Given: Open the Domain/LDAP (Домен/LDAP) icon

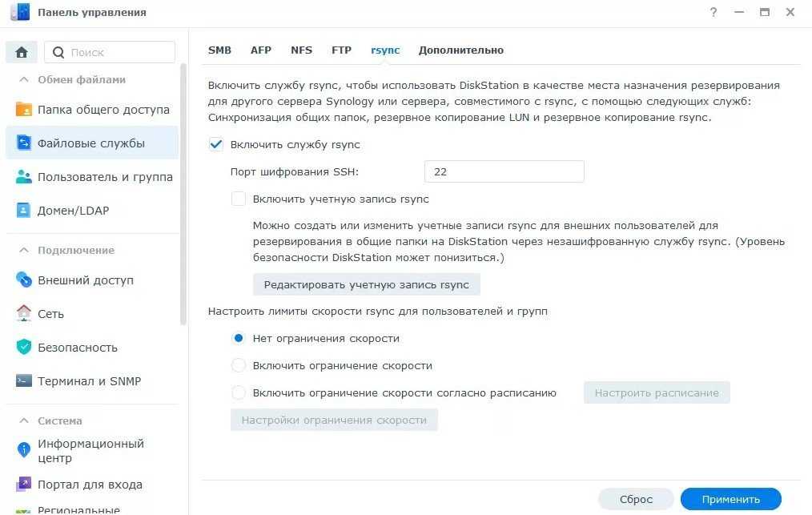Looking at the screenshot, I should coord(23,211).
